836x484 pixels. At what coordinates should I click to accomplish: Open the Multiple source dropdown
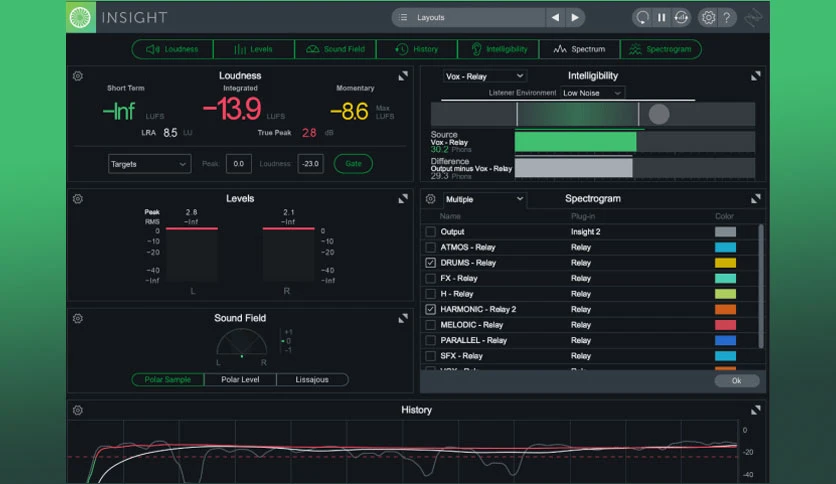[484, 199]
